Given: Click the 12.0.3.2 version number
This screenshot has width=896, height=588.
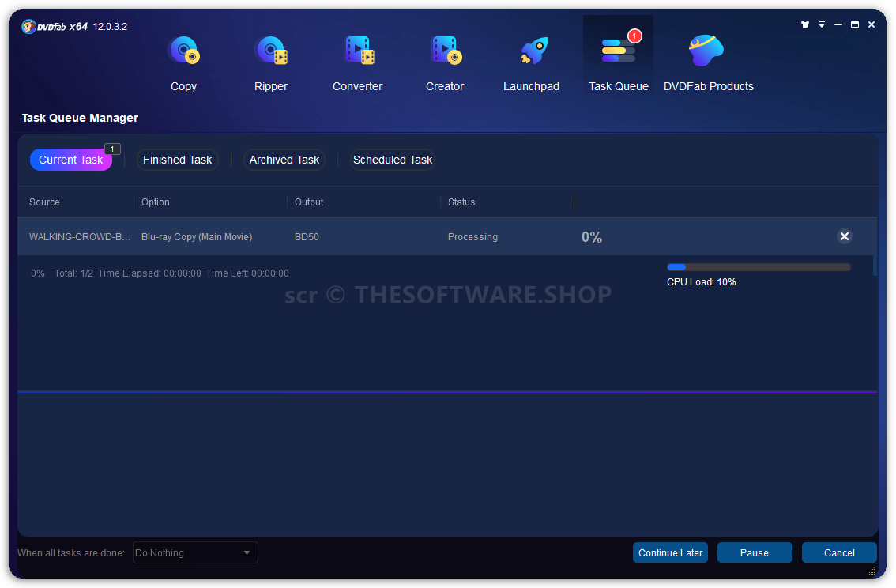Looking at the screenshot, I should click(x=110, y=27).
